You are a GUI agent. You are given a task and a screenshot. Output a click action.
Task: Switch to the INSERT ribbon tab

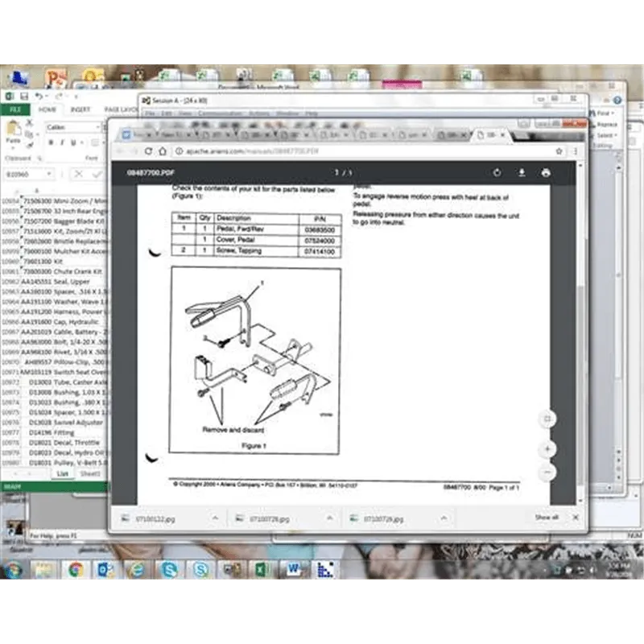tap(80, 109)
